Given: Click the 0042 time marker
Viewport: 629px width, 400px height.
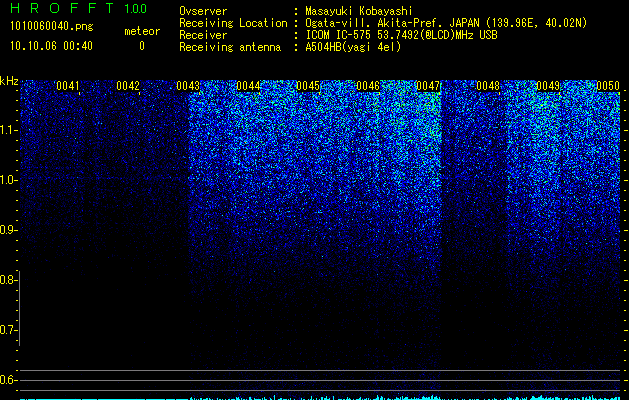Looking at the screenshot, I should pos(128,86).
